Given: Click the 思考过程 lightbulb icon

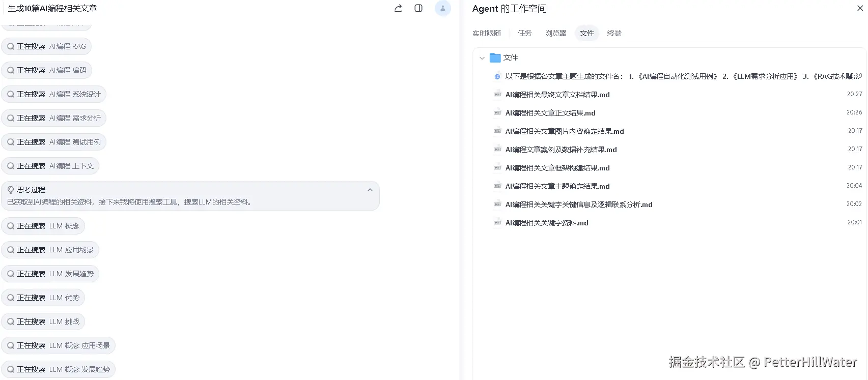Looking at the screenshot, I should [11, 190].
